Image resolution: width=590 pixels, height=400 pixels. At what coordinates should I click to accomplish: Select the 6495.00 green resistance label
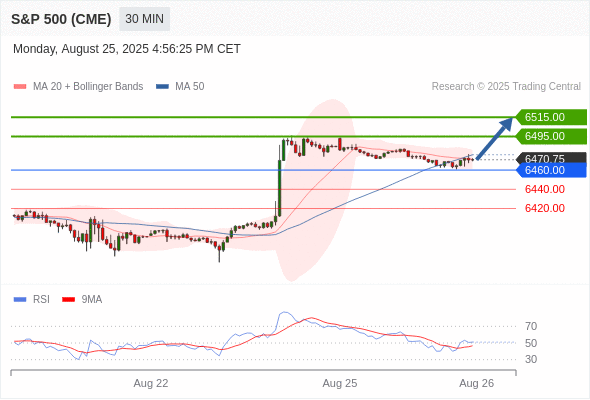point(551,136)
